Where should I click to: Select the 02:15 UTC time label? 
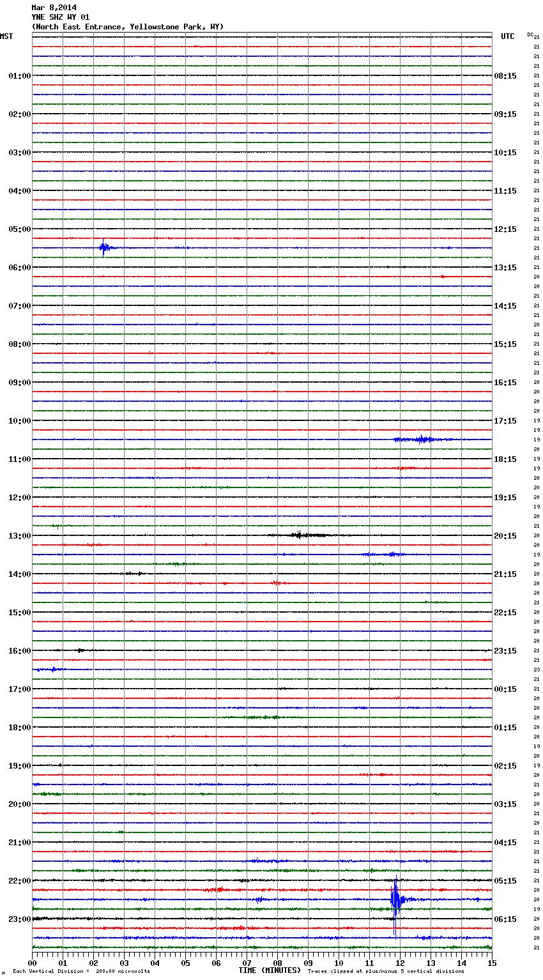[505, 766]
